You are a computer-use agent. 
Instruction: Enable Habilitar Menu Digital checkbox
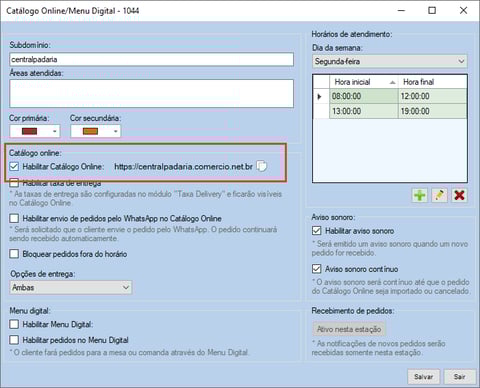[x=14, y=324]
